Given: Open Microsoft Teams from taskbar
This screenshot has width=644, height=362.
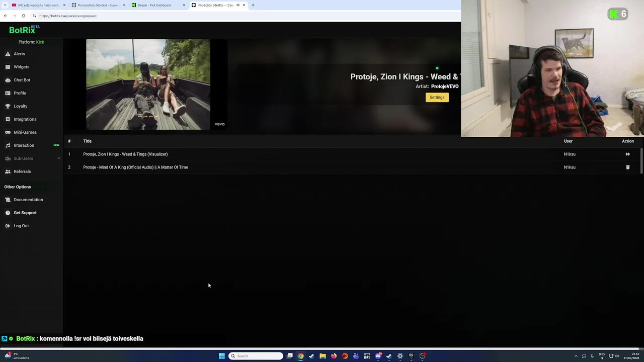Looking at the screenshot, I should tap(356, 356).
